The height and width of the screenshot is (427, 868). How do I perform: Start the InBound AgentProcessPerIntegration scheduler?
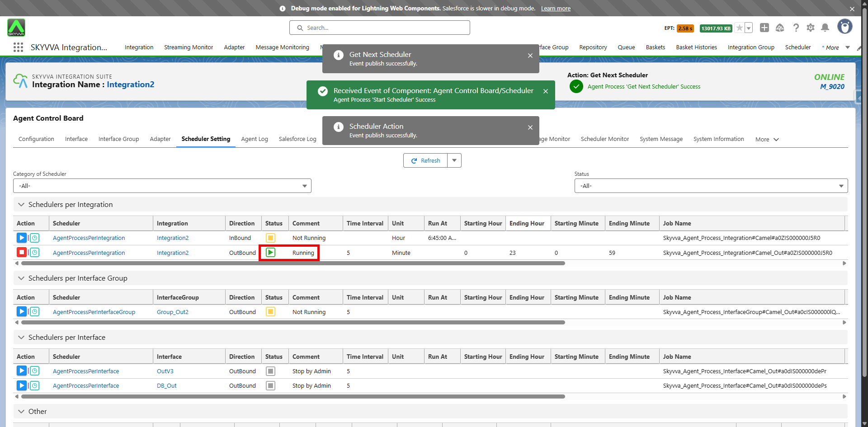pos(21,238)
